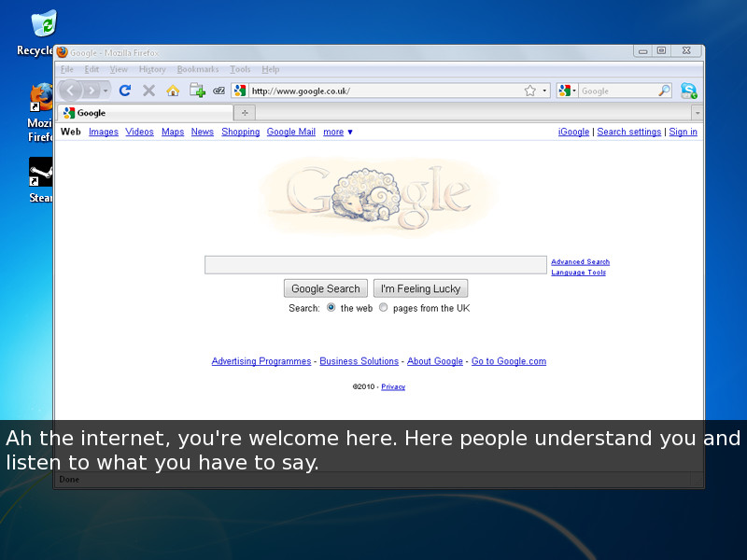Open the Images link
747x560 pixels.
pos(104,132)
